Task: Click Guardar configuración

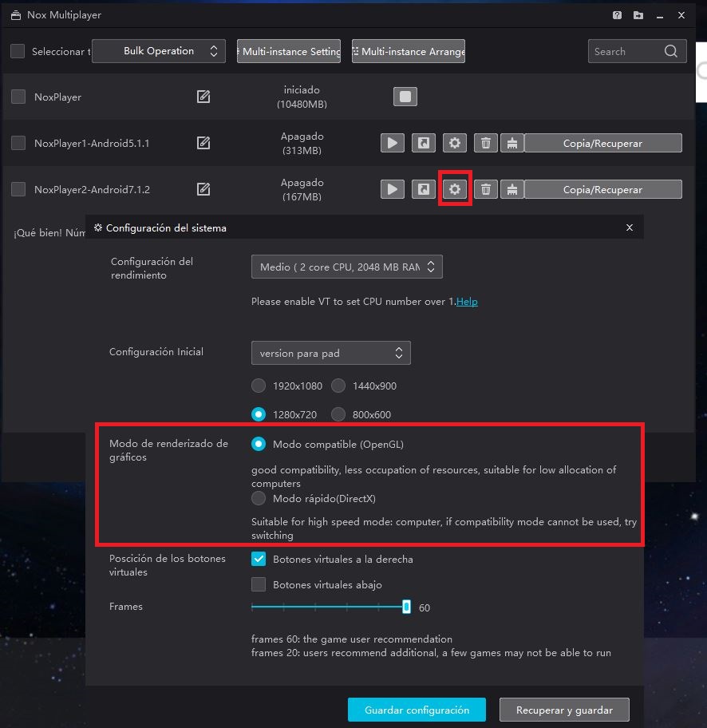Action: (x=417, y=710)
